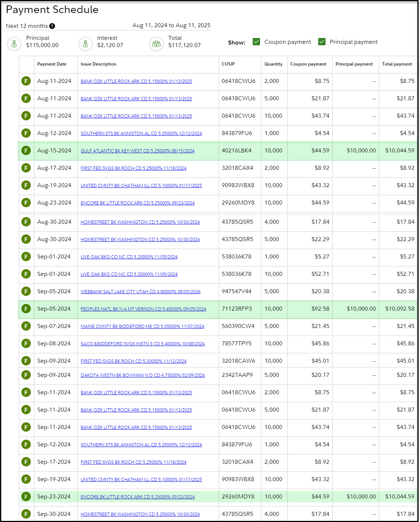This screenshot has width=420, height=522.
Task: Open Dakota Westn BK Bowman CD link
Action: 143,375
